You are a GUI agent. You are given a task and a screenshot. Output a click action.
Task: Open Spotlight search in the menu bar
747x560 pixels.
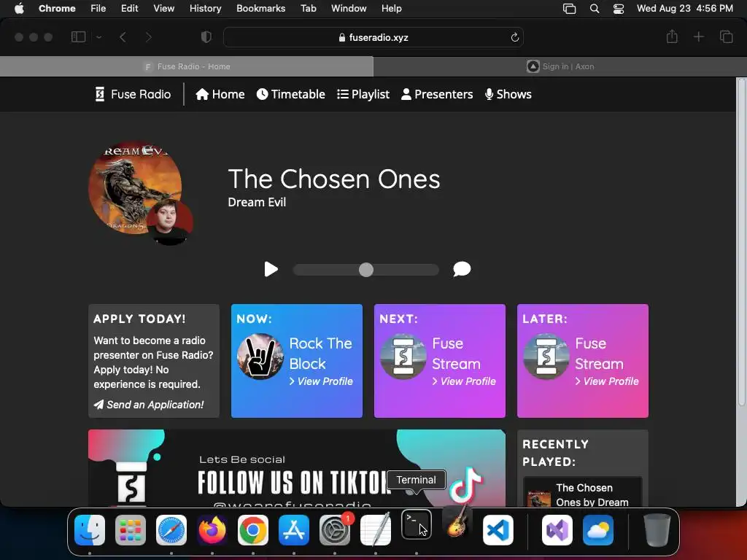tap(594, 9)
